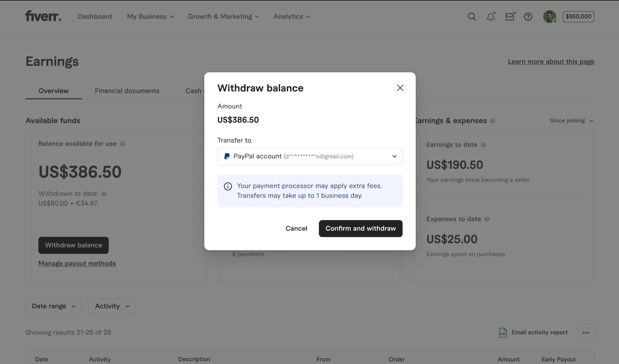Follow the Manage payout methods link

77,263
